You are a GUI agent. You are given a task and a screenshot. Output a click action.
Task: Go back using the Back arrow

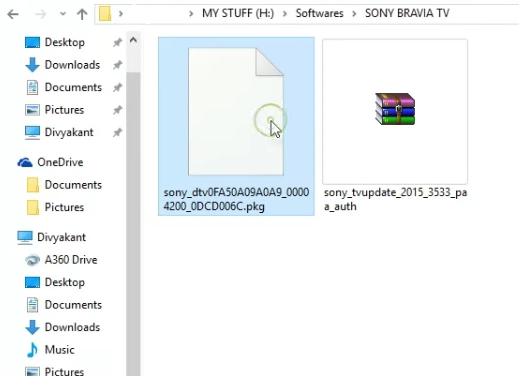tap(13, 14)
